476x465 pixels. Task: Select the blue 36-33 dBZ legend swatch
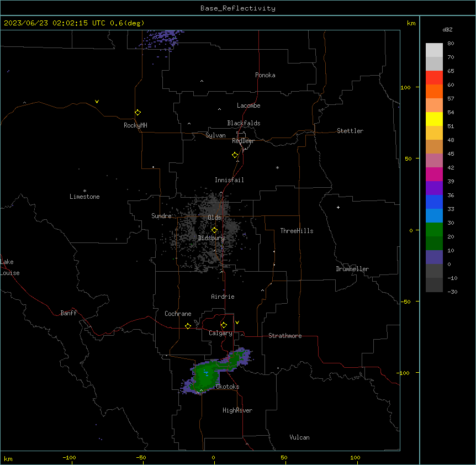pyautogui.click(x=434, y=202)
